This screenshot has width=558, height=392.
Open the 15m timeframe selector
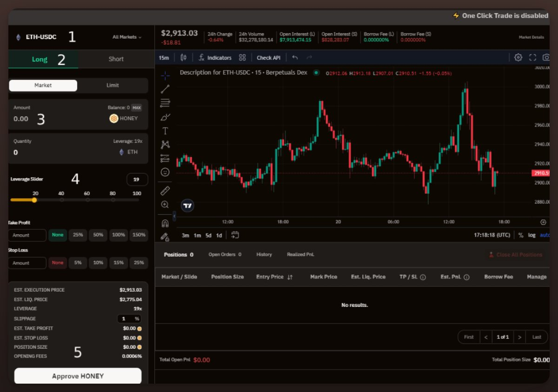tap(164, 58)
